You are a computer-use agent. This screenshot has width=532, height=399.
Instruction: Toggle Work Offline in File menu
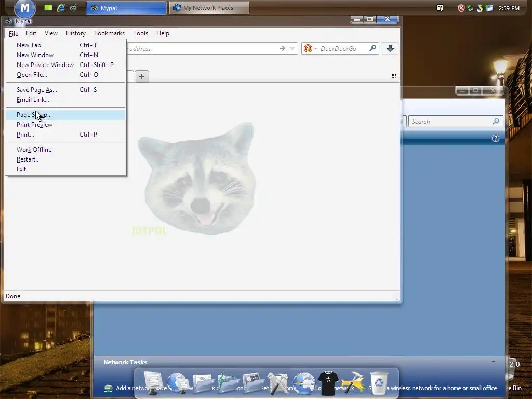(x=65, y=149)
